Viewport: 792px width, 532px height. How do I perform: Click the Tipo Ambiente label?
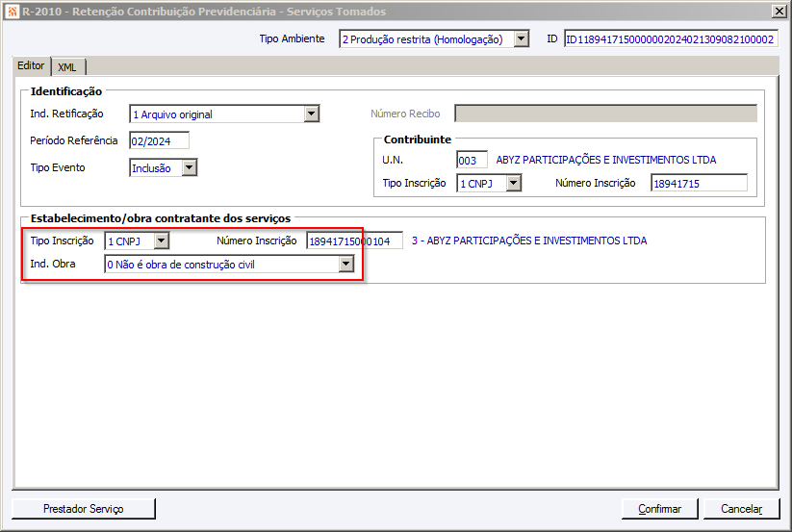pos(292,38)
